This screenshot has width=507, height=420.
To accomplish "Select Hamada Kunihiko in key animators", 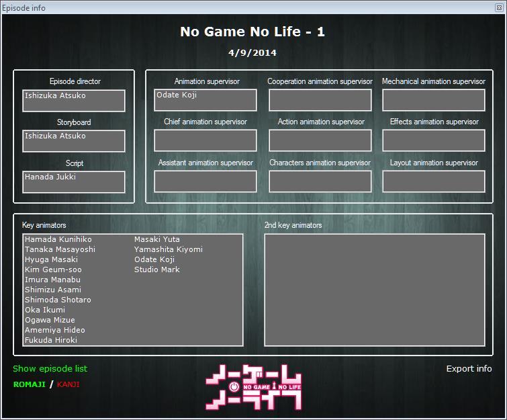I will pos(58,239).
